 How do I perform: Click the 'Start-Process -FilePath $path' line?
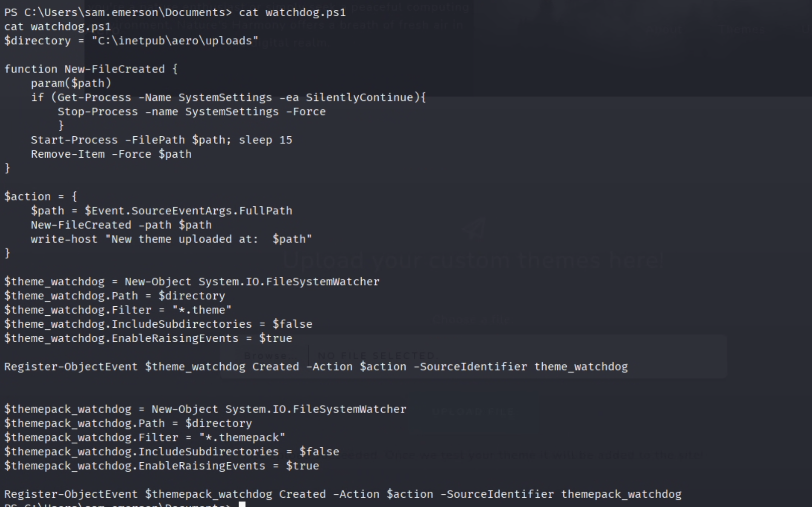(x=161, y=140)
